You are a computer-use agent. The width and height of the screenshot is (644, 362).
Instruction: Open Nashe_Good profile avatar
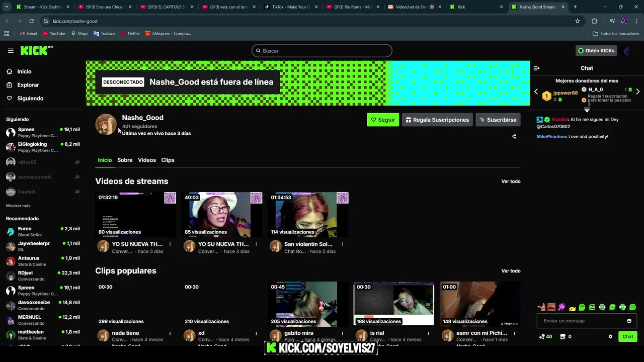click(x=106, y=124)
